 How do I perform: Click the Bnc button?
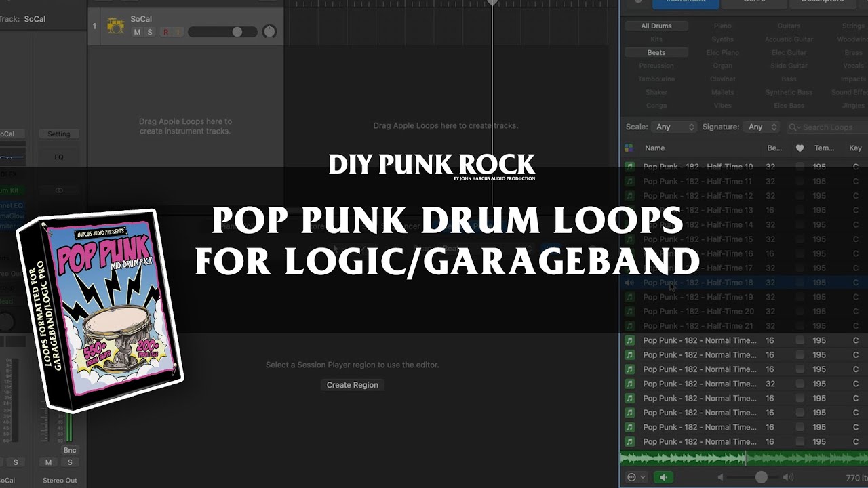70,450
